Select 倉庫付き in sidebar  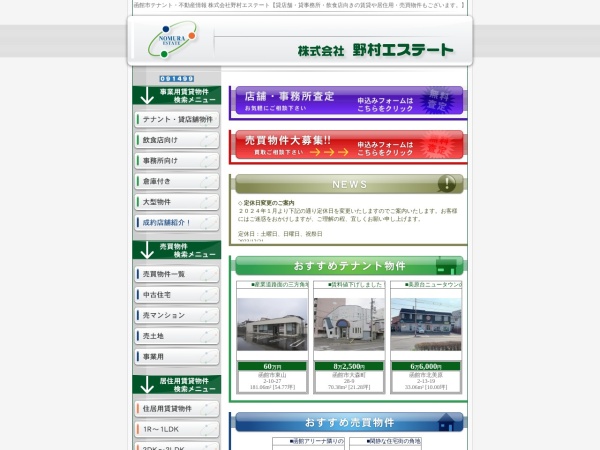pos(177,181)
